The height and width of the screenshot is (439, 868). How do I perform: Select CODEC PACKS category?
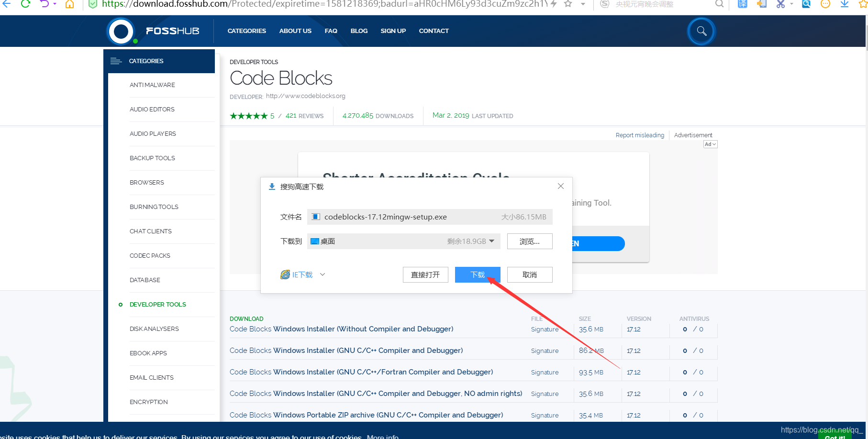(x=150, y=255)
